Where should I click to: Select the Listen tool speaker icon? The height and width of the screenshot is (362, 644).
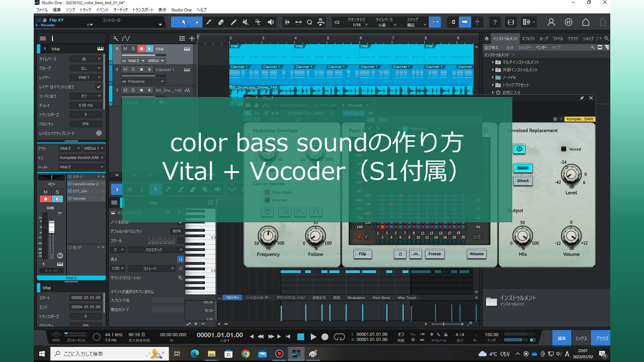[x=271, y=22]
